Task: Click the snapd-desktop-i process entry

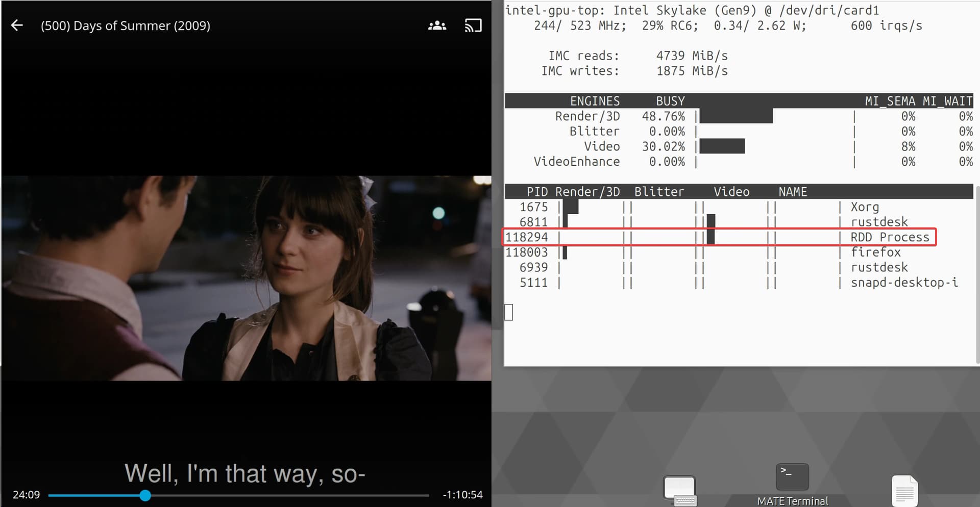Action: coord(904,283)
